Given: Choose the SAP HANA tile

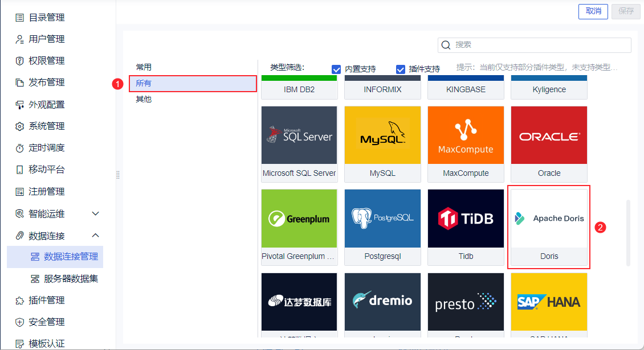Looking at the screenshot, I should [549, 305].
